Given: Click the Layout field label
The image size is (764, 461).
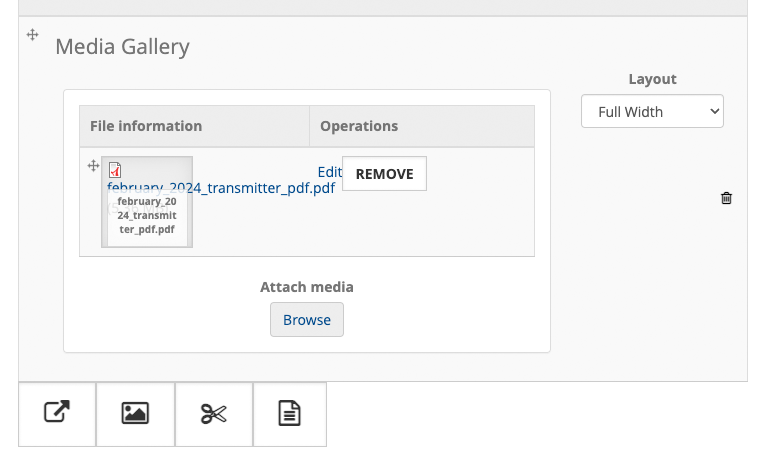Looking at the screenshot, I should [652, 79].
